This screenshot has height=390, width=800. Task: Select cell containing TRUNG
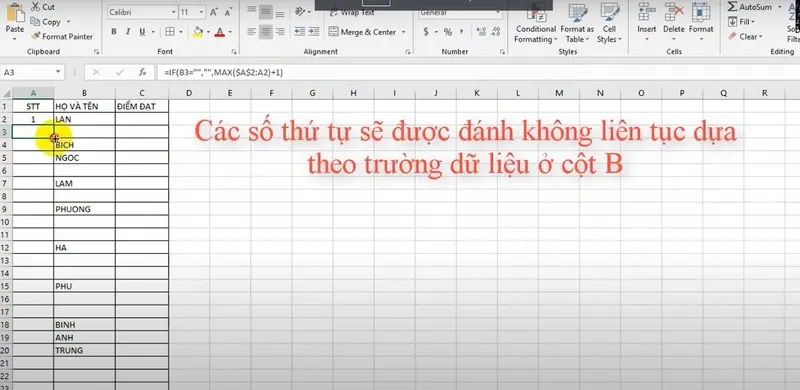click(x=84, y=350)
